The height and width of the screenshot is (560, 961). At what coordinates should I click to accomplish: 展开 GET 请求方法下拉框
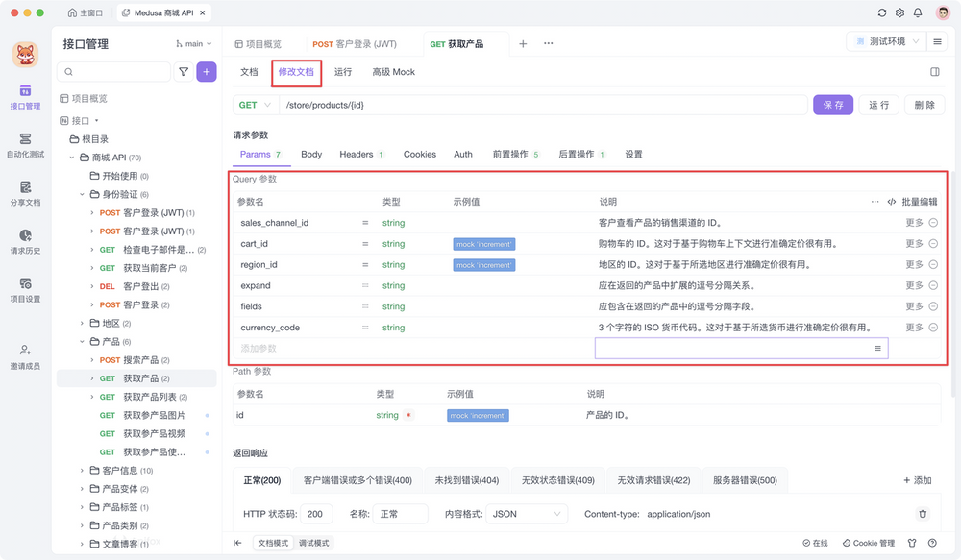(x=253, y=104)
